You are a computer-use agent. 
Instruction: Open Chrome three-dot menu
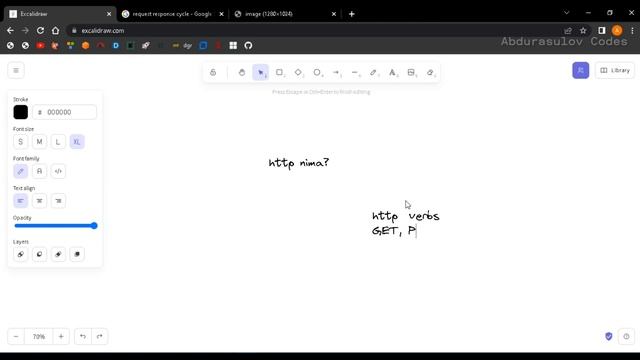[x=632, y=31]
